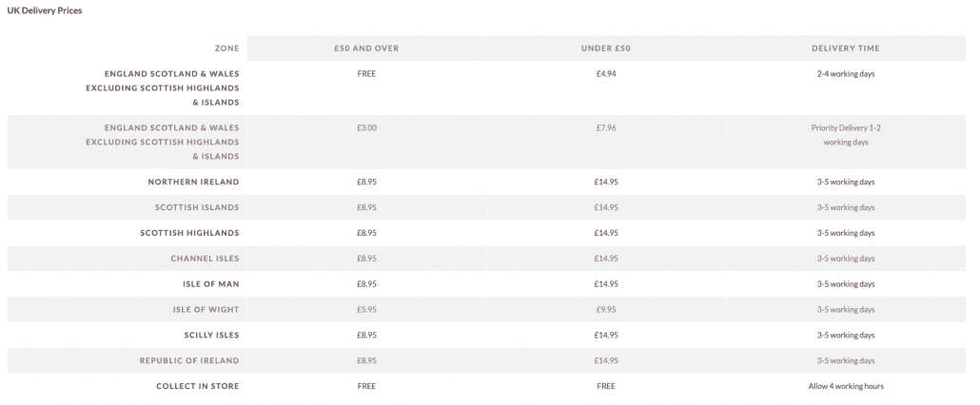Select the Isle of Man zone label
This screenshot has height=405, width=980.
210,284
